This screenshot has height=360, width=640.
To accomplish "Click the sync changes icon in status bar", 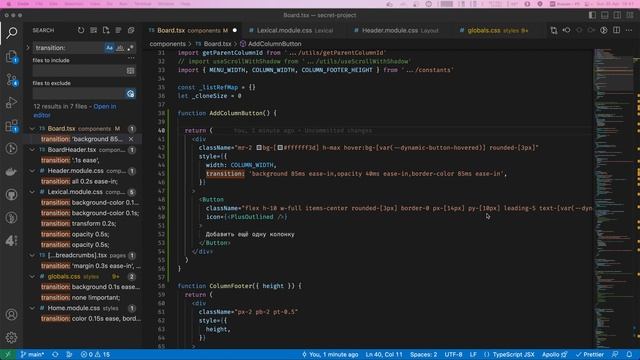I will [55, 354].
